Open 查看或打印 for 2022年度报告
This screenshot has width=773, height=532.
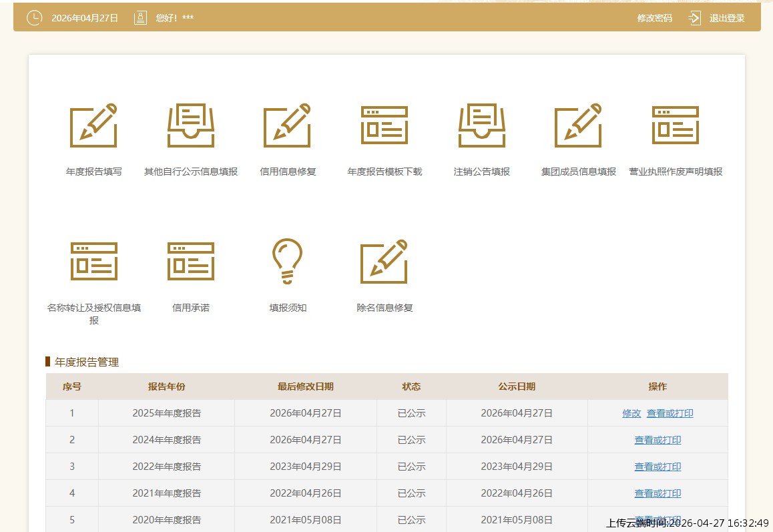click(x=658, y=467)
